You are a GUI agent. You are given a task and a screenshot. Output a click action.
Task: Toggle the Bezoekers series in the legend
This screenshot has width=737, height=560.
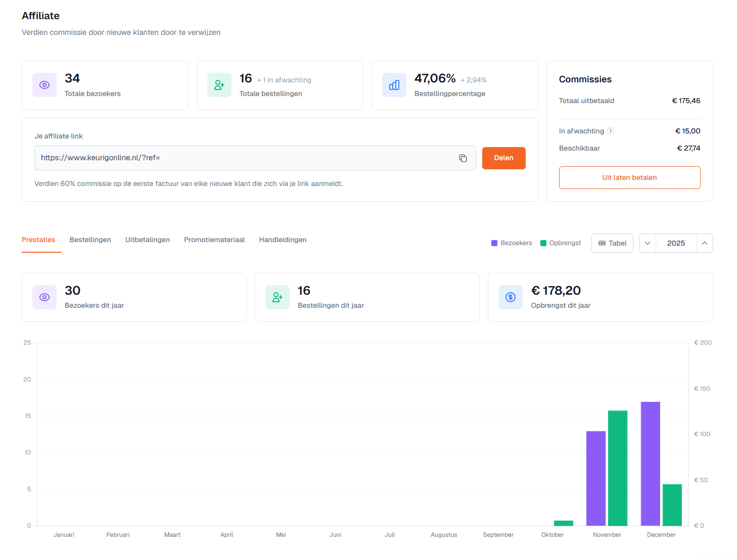click(x=512, y=243)
